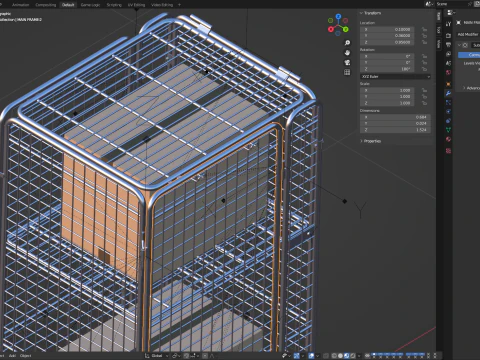Image resolution: width=480 pixels, height=360 pixels.
Task: Open the Global transform orientation dropdown
Action: point(157,356)
